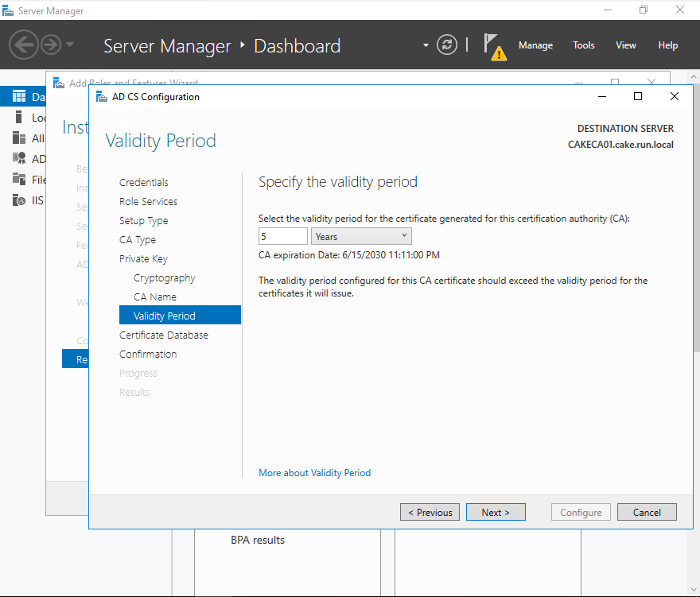Click the Add Roles wizard title icon
Viewport: 700px width, 597px height.
pyautogui.click(x=59, y=83)
